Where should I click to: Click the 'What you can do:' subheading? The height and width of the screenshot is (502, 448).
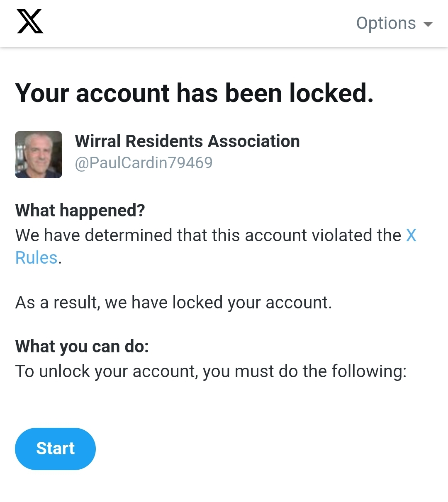click(x=82, y=347)
